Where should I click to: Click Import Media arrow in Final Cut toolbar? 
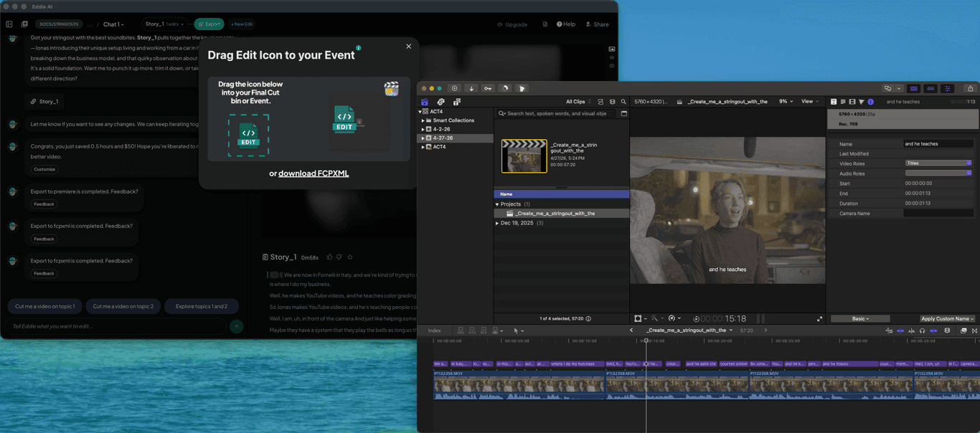(x=471, y=88)
